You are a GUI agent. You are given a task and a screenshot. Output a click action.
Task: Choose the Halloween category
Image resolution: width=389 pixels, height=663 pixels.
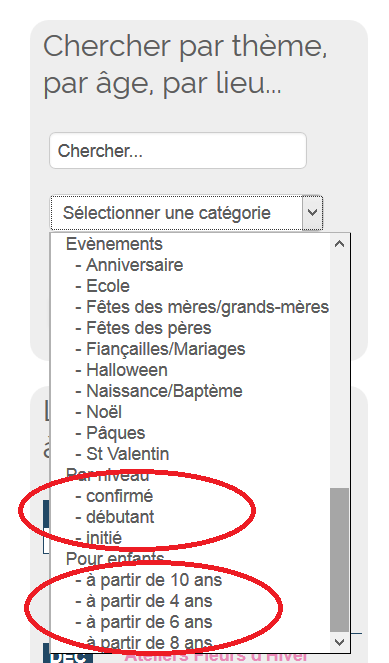coord(190,370)
